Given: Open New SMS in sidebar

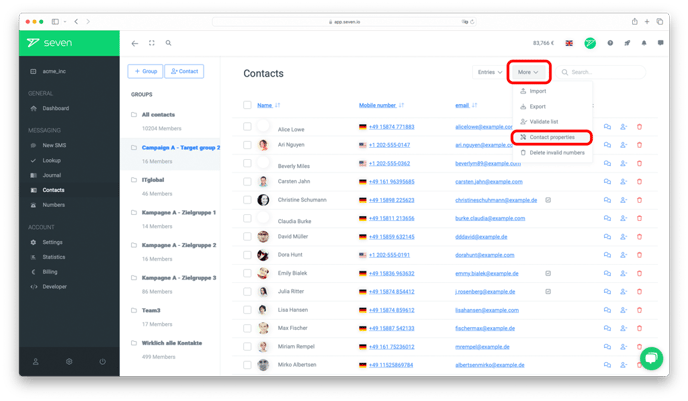Looking at the screenshot, I should (54, 145).
